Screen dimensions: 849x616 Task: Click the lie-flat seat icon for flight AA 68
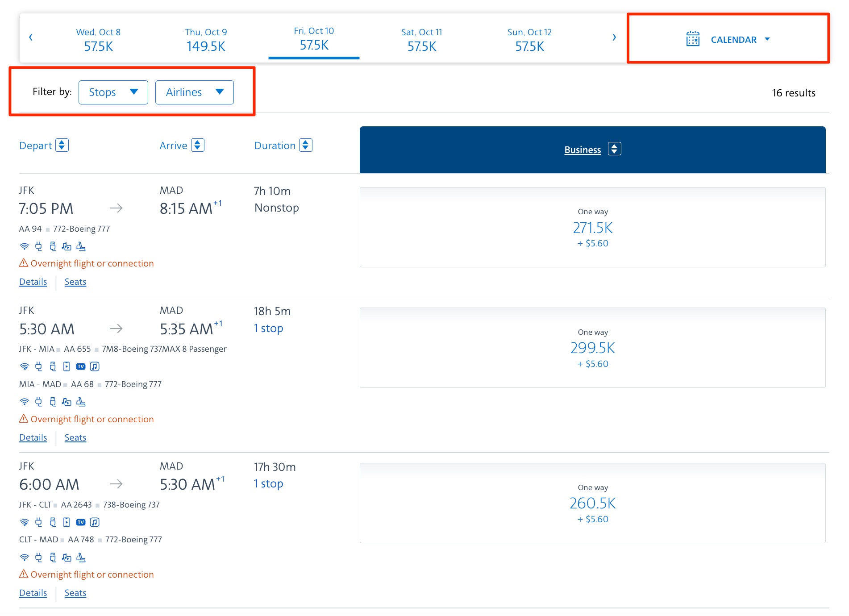pyautogui.click(x=81, y=401)
